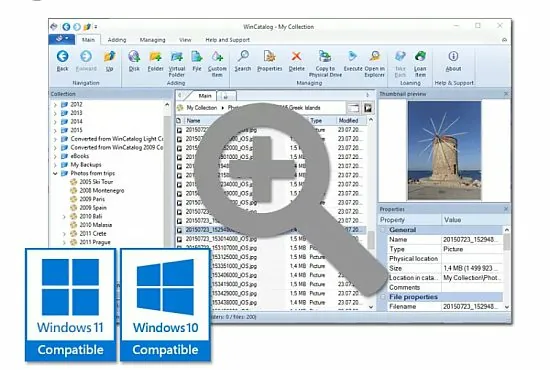Select the Main document tab in file list
The image size is (550, 370).
tap(204, 95)
